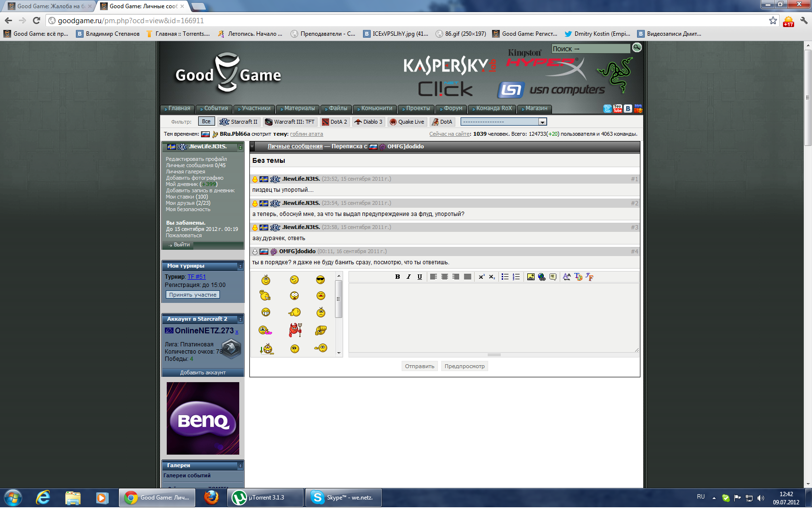Toggle italic formatting in message editor

pos(408,277)
